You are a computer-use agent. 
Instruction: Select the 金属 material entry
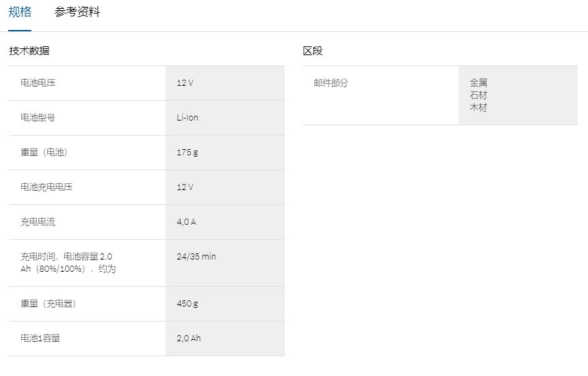coord(478,82)
